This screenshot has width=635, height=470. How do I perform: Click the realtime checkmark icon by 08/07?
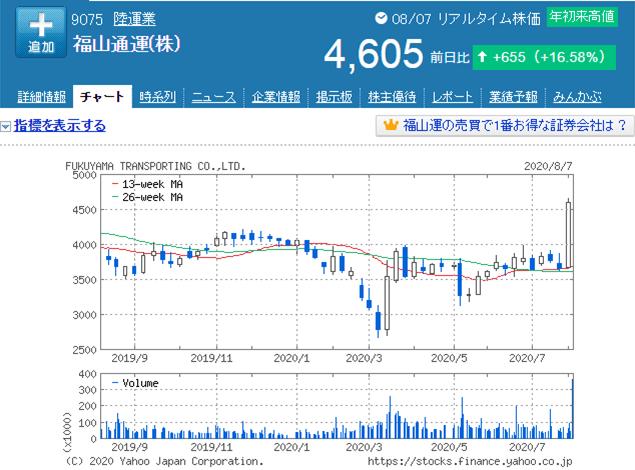tap(381, 18)
